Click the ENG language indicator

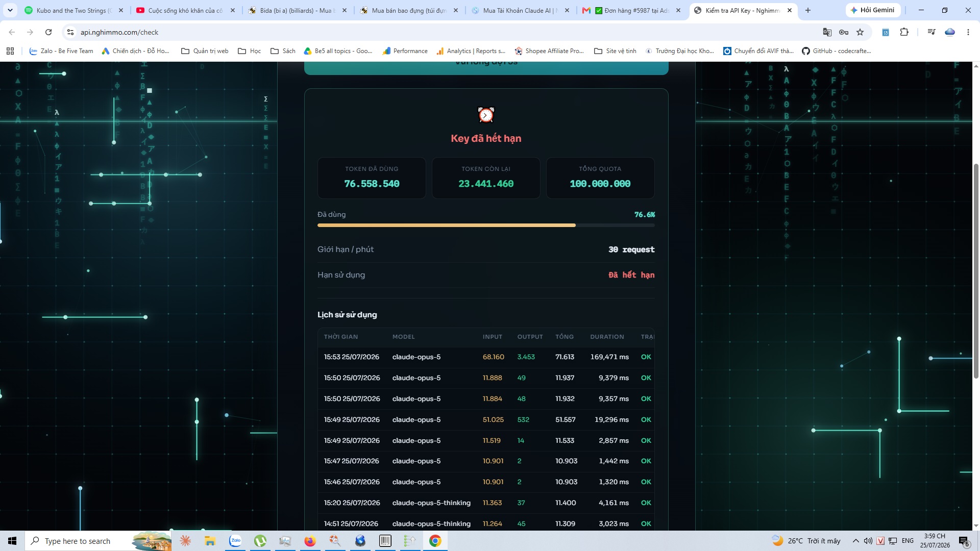tap(908, 541)
